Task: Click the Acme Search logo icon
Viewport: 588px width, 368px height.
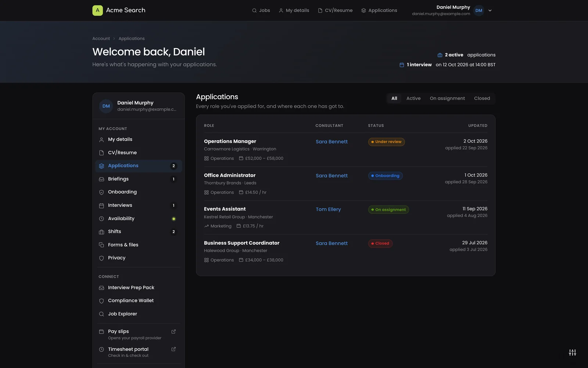Action: [x=97, y=10]
